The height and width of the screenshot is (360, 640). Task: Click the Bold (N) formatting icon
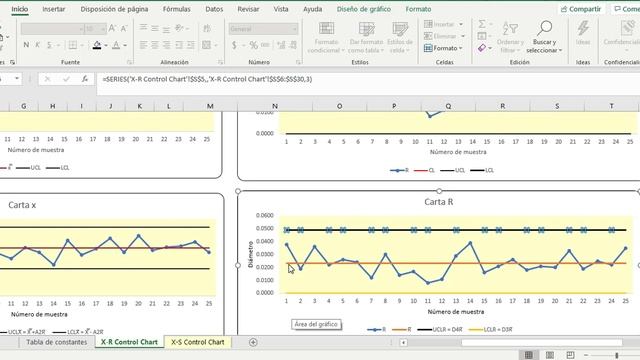pos(26,45)
